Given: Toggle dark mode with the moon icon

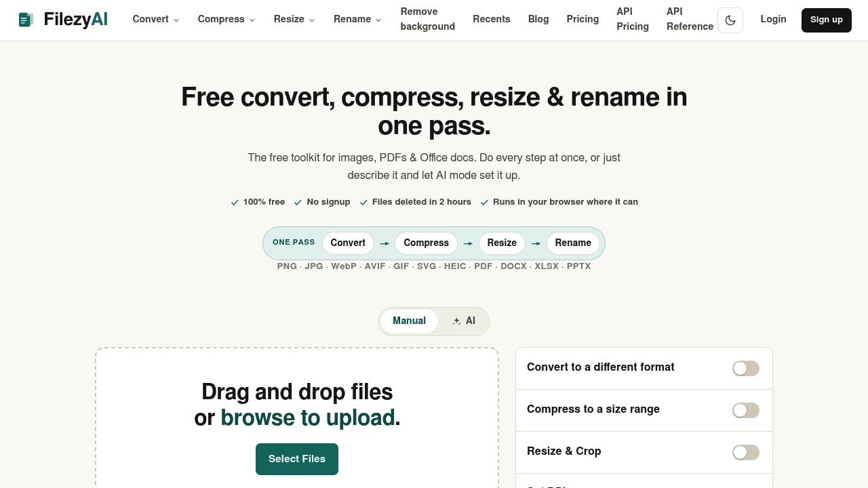Looking at the screenshot, I should coord(730,20).
